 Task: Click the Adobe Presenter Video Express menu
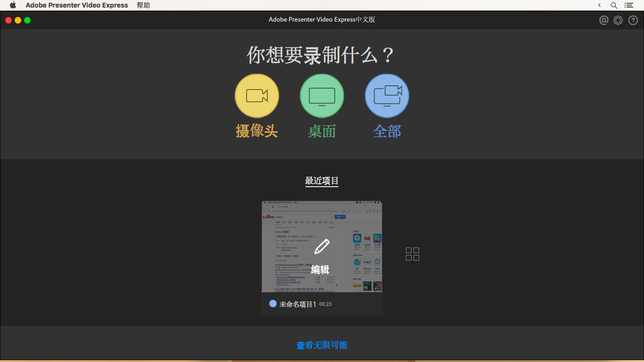point(77,5)
